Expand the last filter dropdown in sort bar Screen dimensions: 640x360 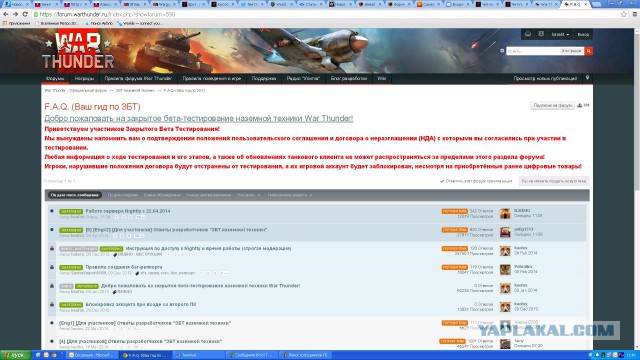click(x=290, y=195)
